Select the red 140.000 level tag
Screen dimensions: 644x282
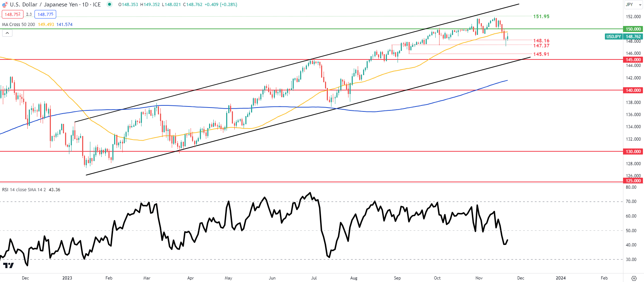pyautogui.click(x=633, y=90)
